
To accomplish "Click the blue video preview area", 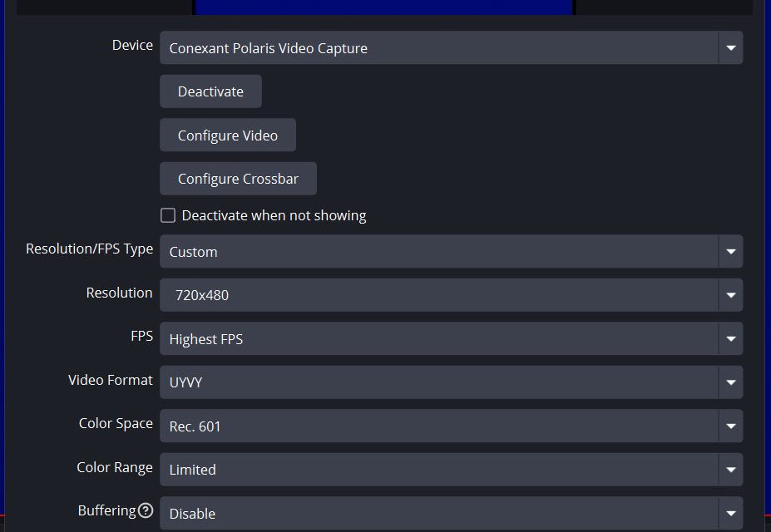I will (x=383, y=7).
